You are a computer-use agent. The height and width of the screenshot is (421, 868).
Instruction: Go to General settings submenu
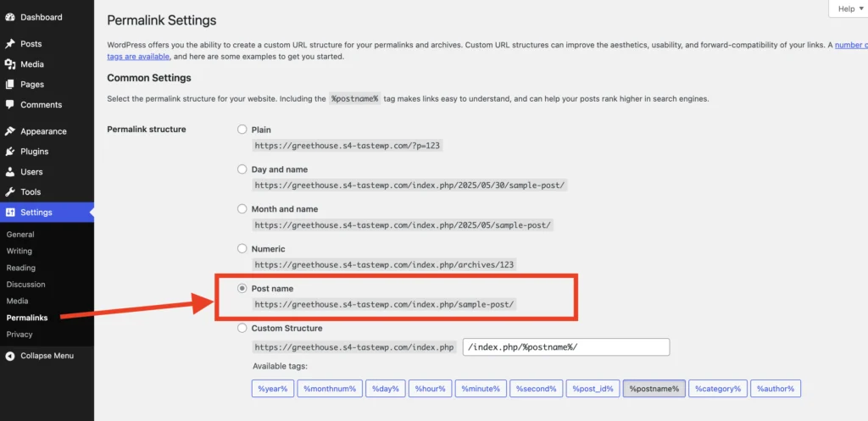pos(20,235)
